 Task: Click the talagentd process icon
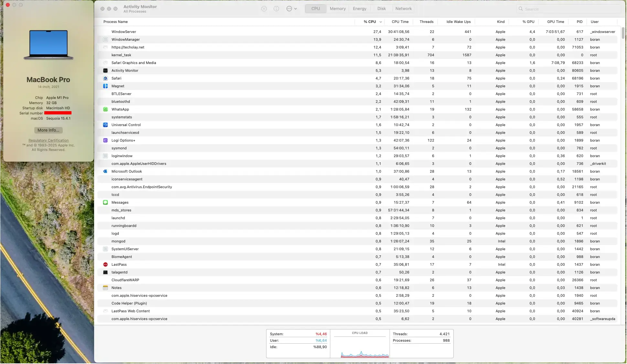(x=105, y=272)
